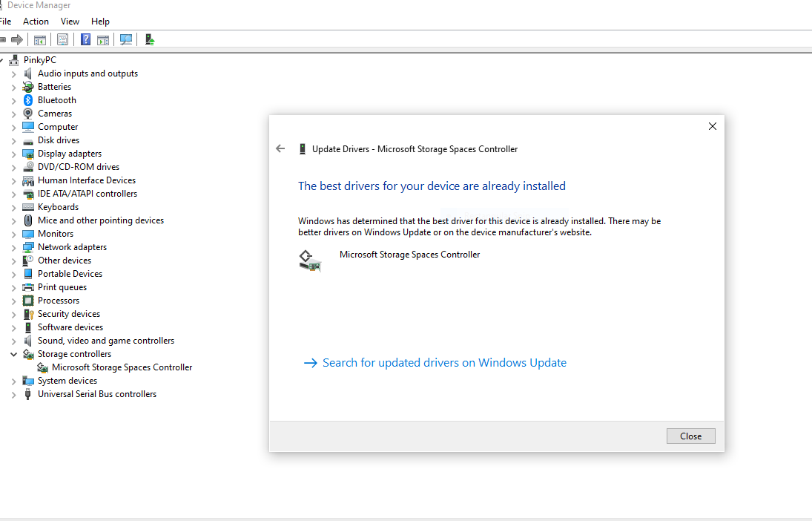The image size is (812, 521).
Task: Select the Software devices label
Action: (70, 327)
